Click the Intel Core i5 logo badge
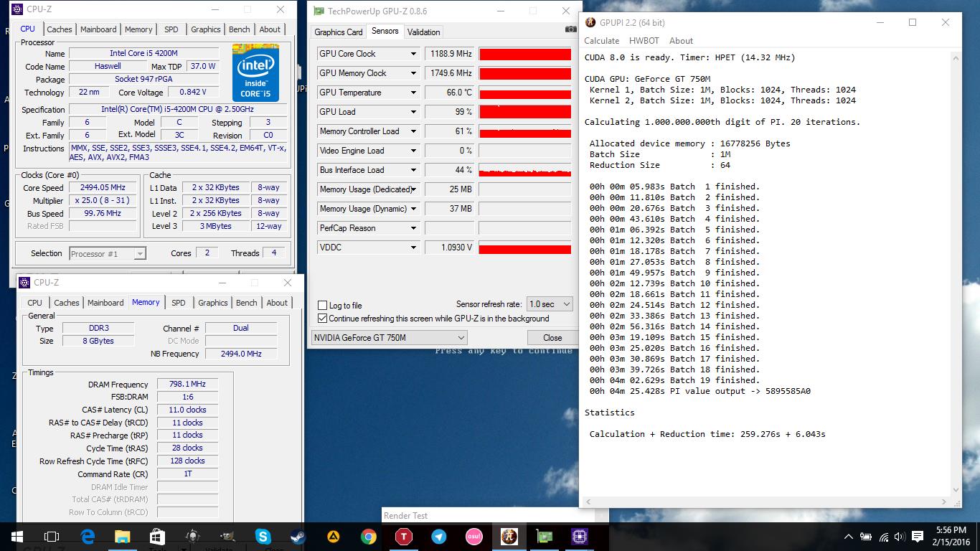 point(255,73)
